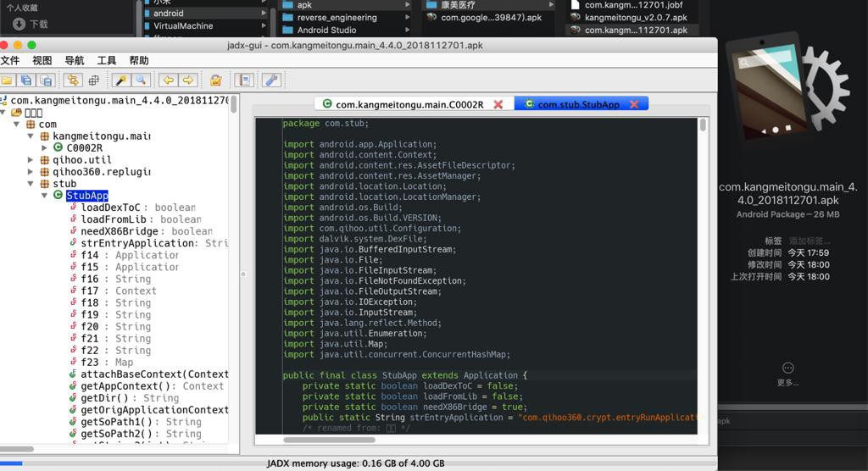Click the green class icon on StubApp tab

[x=529, y=103]
